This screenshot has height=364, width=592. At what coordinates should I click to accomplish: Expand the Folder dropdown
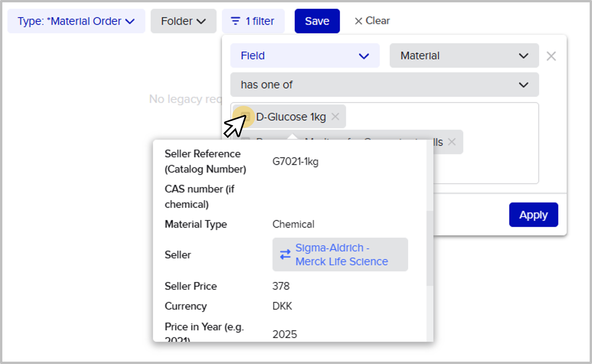click(183, 21)
